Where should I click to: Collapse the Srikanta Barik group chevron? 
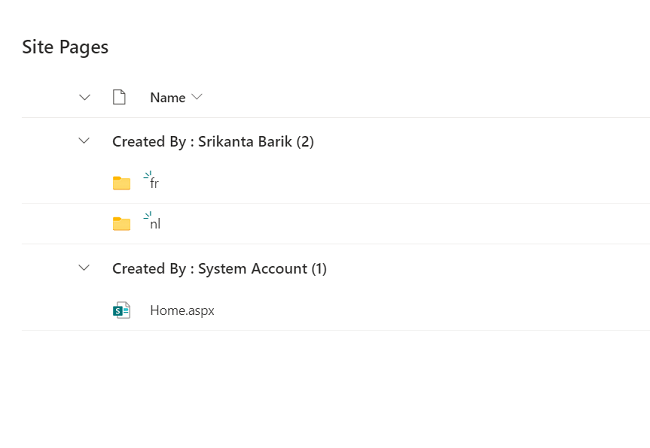84,141
